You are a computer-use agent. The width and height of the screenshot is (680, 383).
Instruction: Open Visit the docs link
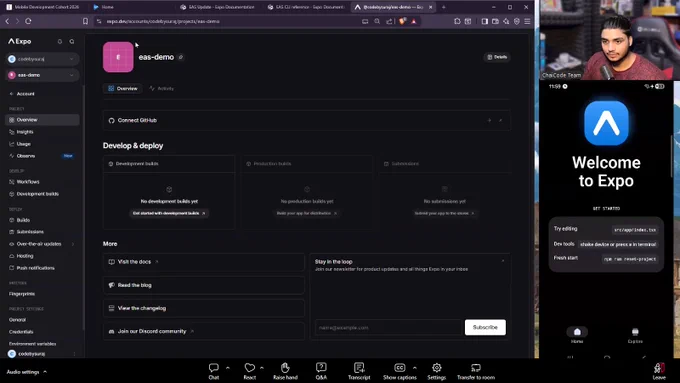203,262
